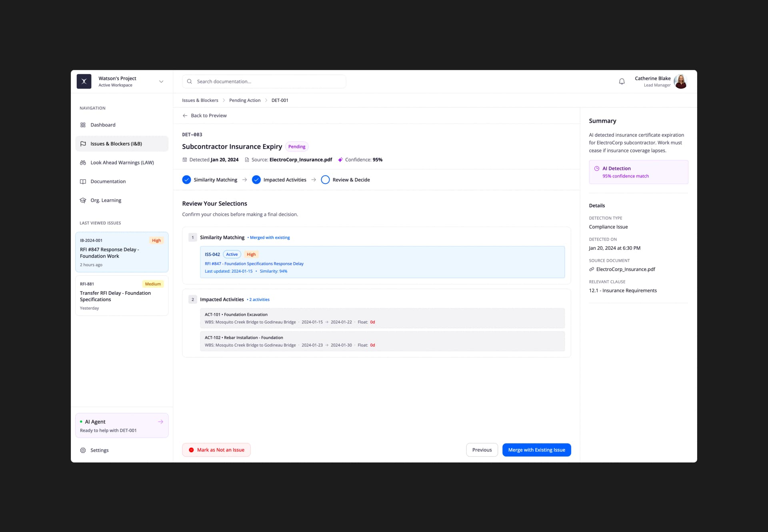Click the Issues & Blockers flag icon
768x532 pixels.
[83, 144]
